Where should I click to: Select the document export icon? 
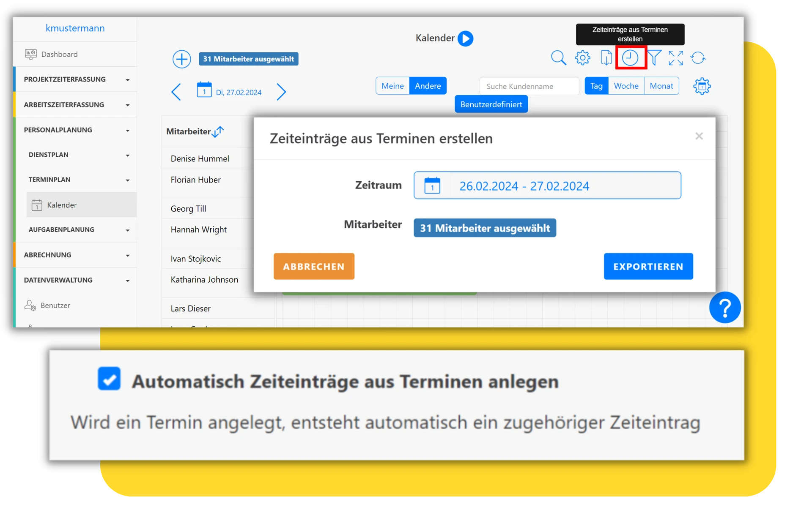(606, 58)
